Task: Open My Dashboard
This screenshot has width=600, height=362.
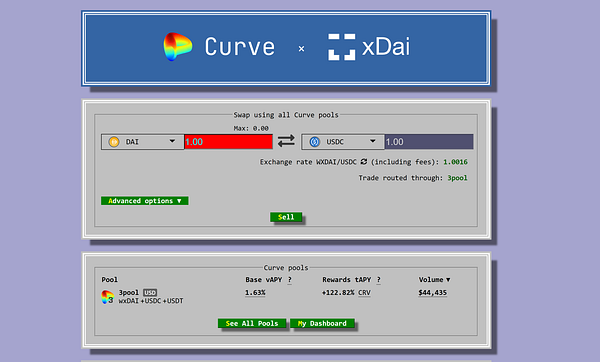Action: pos(322,323)
